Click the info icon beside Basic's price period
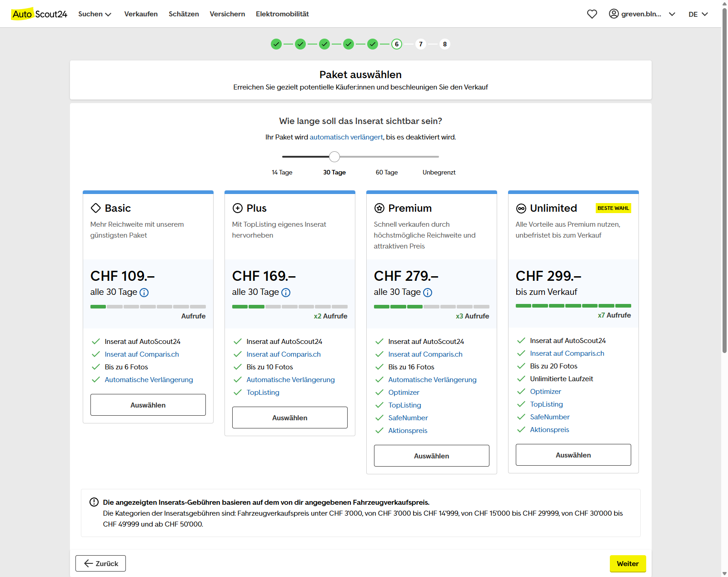Image resolution: width=728 pixels, height=577 pixels. (144, 293)
